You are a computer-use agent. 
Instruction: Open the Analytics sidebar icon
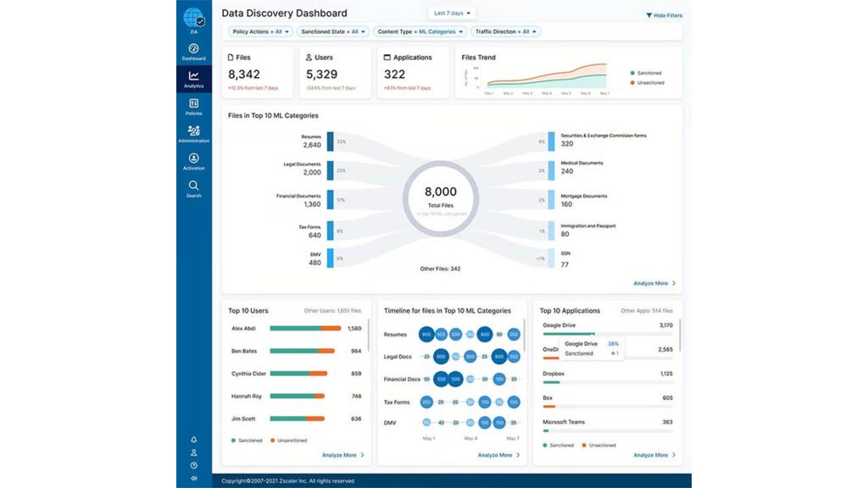pos(194,75)
